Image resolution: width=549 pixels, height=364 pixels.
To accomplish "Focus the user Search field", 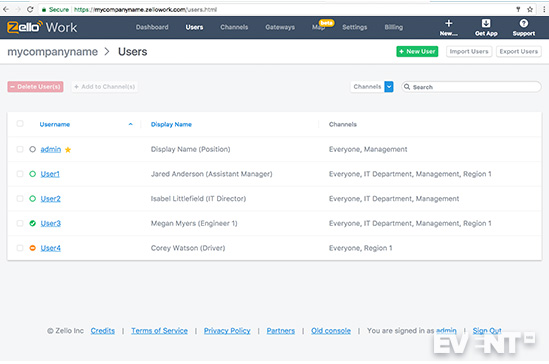I will click(x=471, y=87).
